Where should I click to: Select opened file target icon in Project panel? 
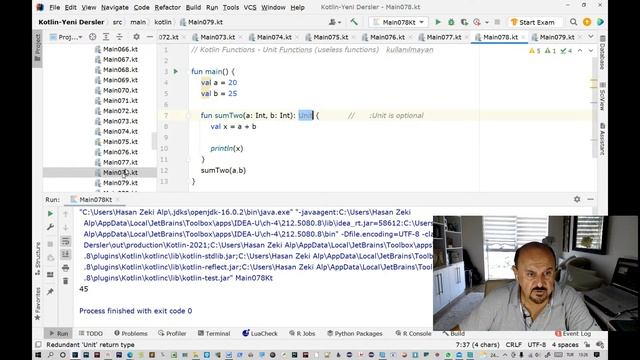coord(93,37)
